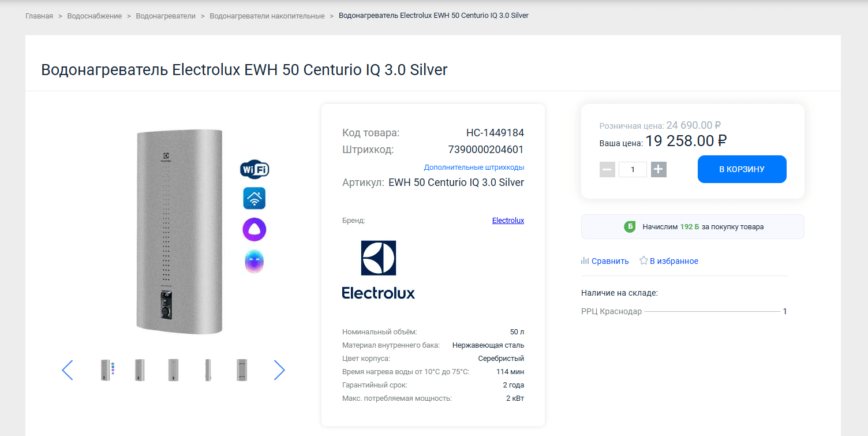
Task: Click crossed-out retail price 24 690.00 ₽
Action: (x=694, y=125)
